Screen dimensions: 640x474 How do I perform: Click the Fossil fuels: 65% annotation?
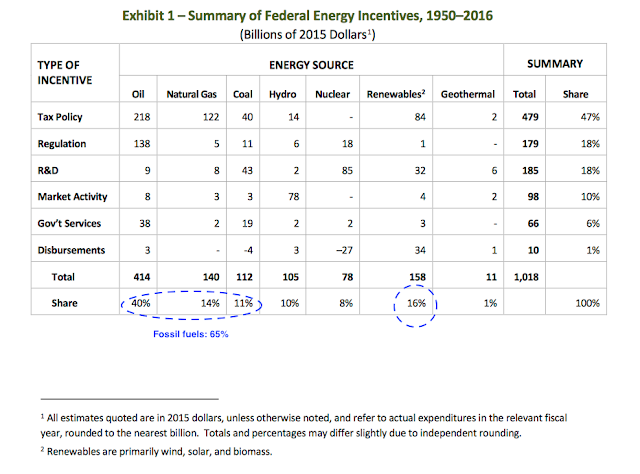(x=191, y=334)
